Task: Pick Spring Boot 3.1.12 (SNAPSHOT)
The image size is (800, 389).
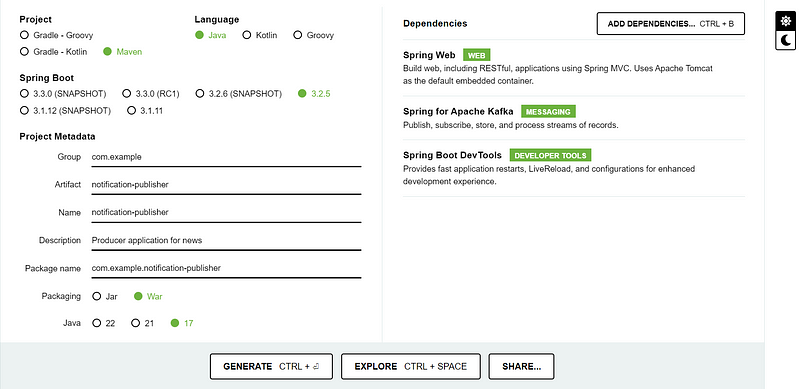Action: click(65, 110)
